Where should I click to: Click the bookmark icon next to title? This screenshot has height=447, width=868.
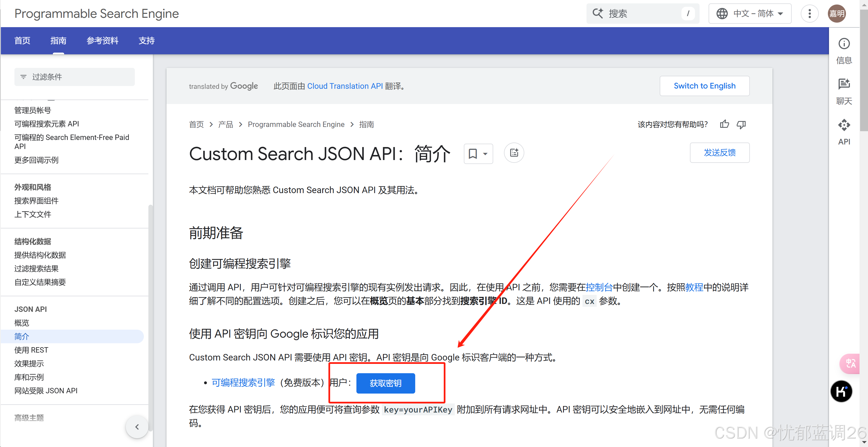click(473, 154)
